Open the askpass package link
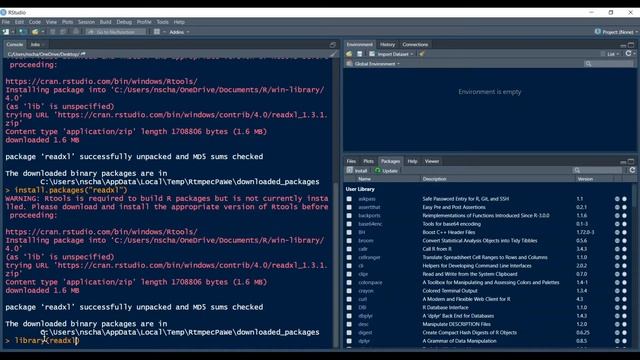 pyautogui.click(x=367, y=199)
